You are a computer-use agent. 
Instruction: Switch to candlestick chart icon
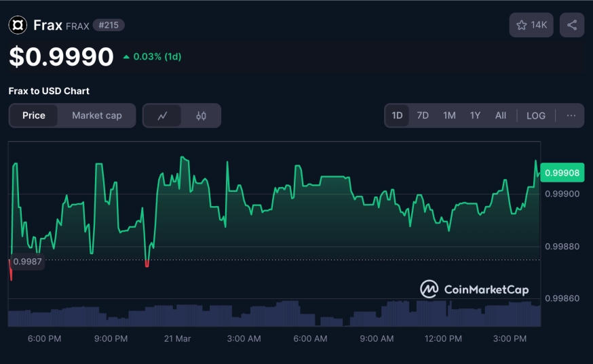pyautogui.click(x=201, y=115)
